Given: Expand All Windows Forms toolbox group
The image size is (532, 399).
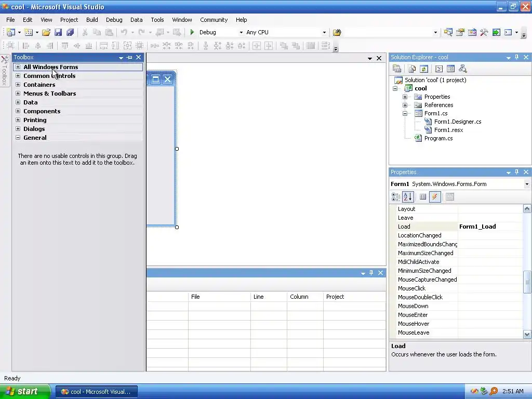Looking at the screenshot, I should [18, 67].
